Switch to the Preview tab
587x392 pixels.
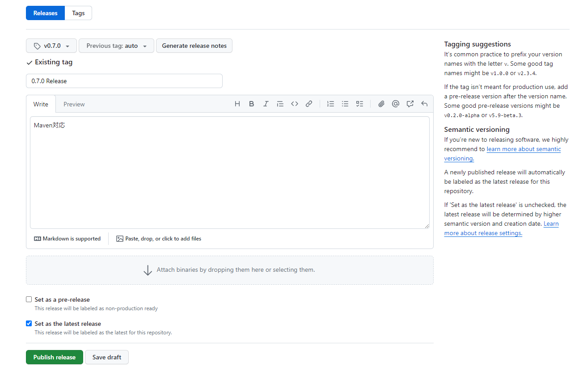tap(74, 104)
